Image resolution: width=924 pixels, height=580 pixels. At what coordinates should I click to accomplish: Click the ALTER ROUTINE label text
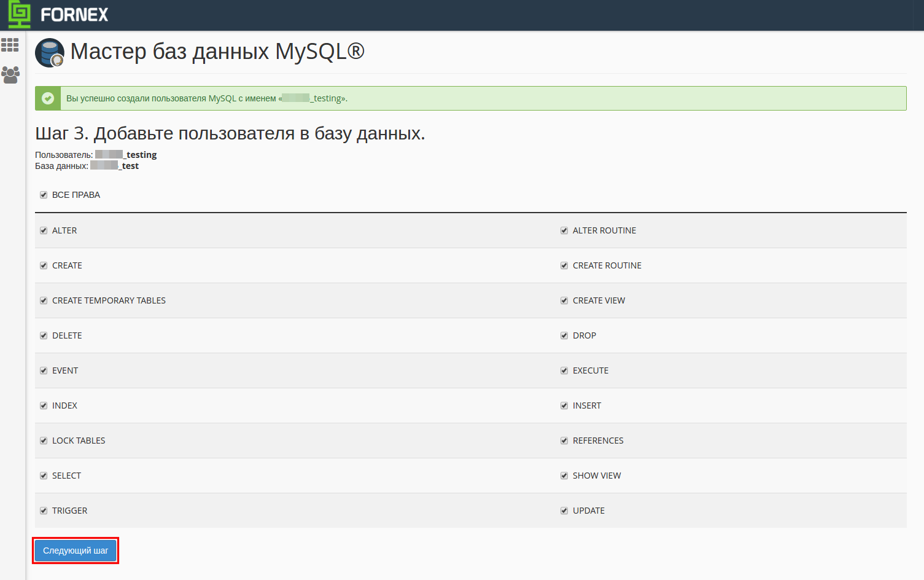point(604,230)
